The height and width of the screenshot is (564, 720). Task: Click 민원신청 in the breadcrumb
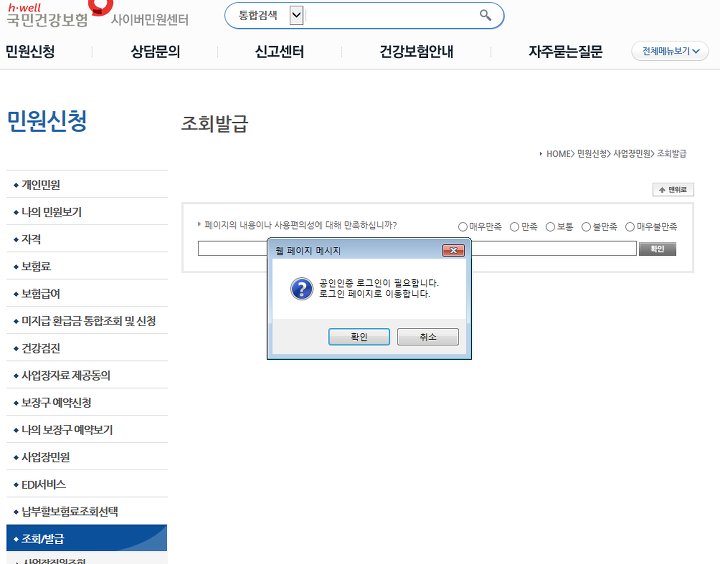(592, 154)
